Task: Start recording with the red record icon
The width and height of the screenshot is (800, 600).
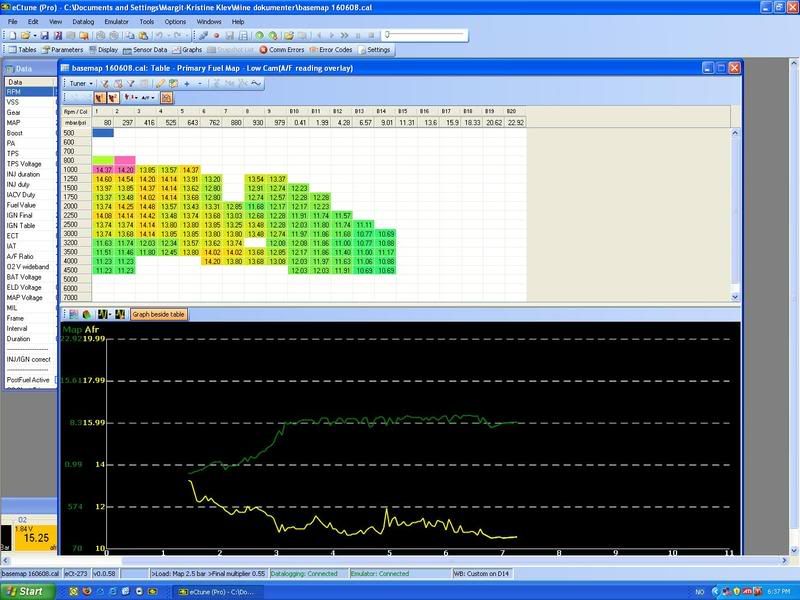Action: (x=216, y=36)
